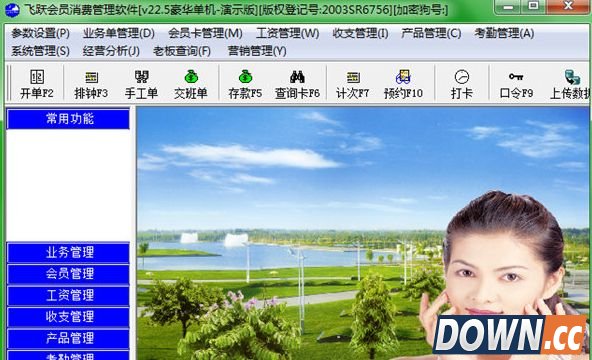The height and width of the screenshot is (360, 592).
Task: Open the 工资管理(W) menu
Action: click(287, 33)
